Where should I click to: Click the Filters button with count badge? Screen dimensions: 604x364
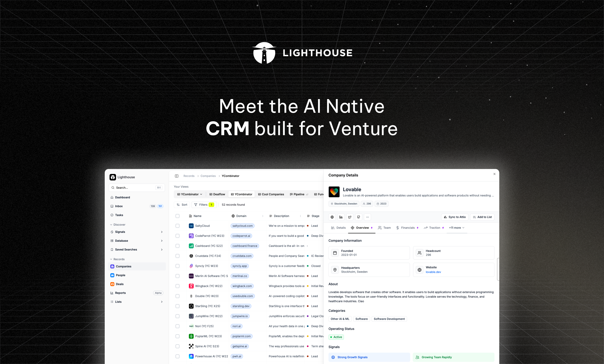[x=204, y=204]
